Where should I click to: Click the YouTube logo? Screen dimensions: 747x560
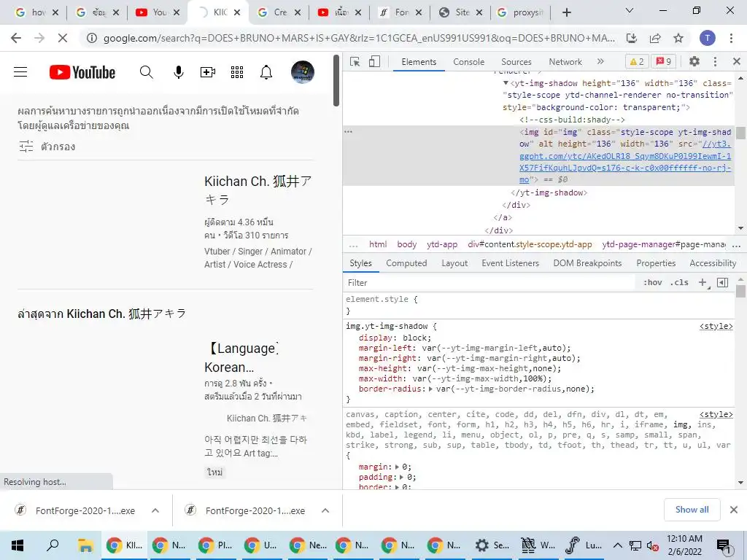pos(82,72)
